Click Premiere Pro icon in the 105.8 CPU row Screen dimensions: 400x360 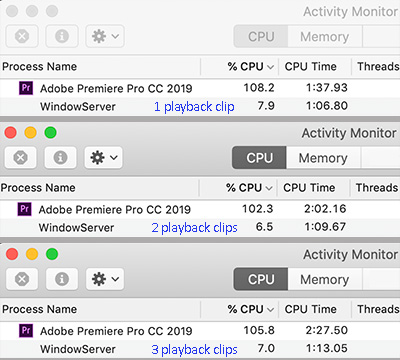(x=26, y=331)
